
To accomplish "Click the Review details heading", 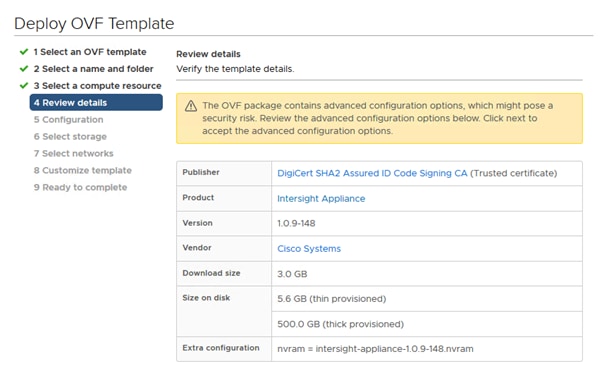I will (x=208, y=54).
